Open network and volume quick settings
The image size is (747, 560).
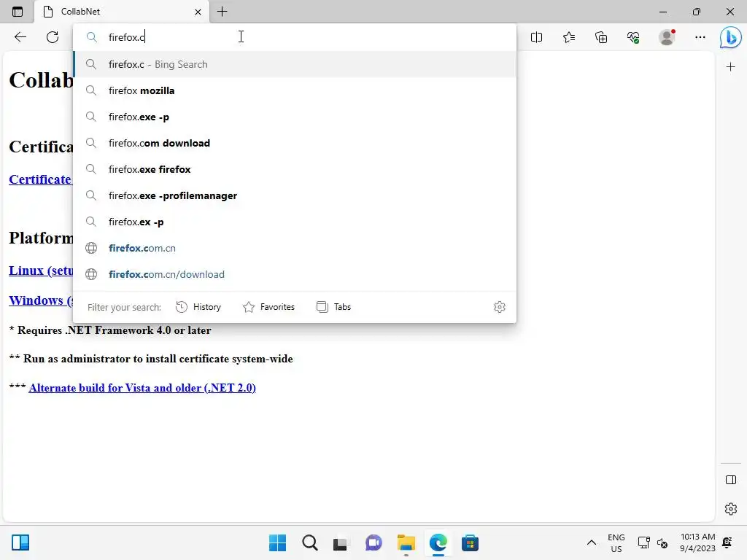653,542
